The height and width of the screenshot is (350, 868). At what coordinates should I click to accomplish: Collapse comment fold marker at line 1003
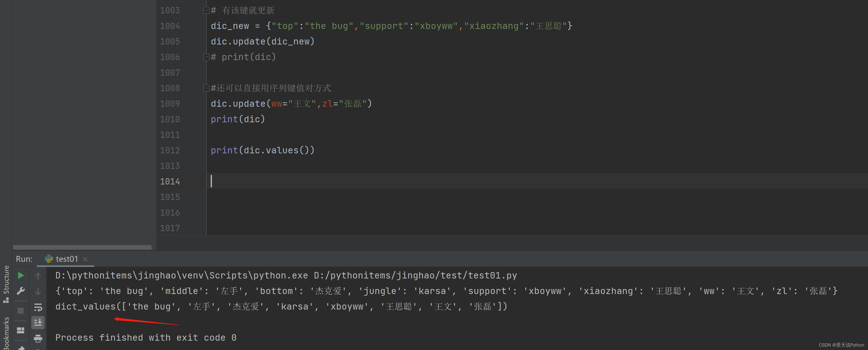click(206, 11)
